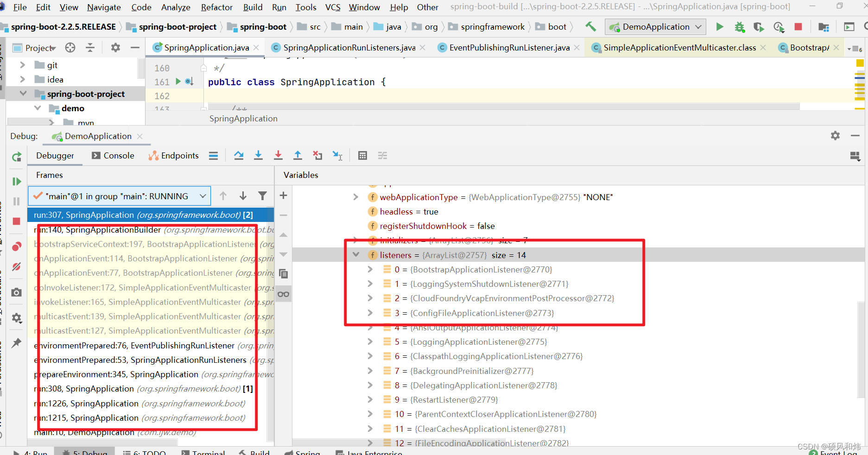Switch to the Endpoints tab

pyautogui.click(x=173, y=156)
